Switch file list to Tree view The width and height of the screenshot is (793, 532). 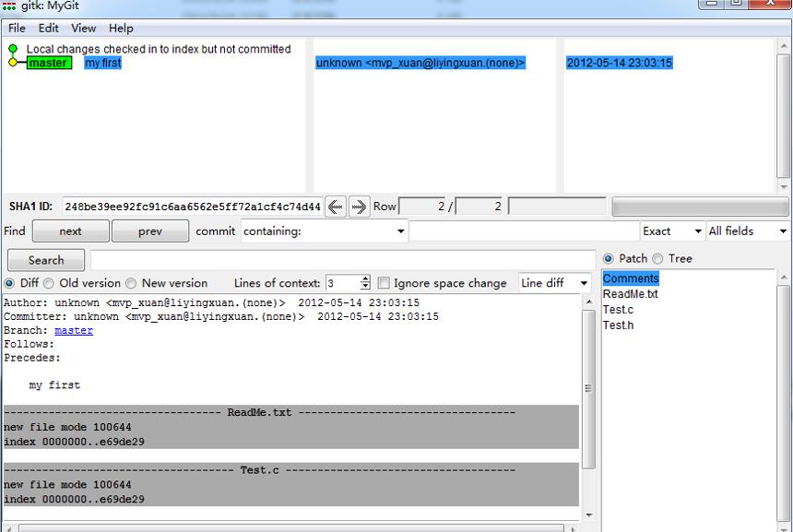pyautogui.click(x=657, y=259)
